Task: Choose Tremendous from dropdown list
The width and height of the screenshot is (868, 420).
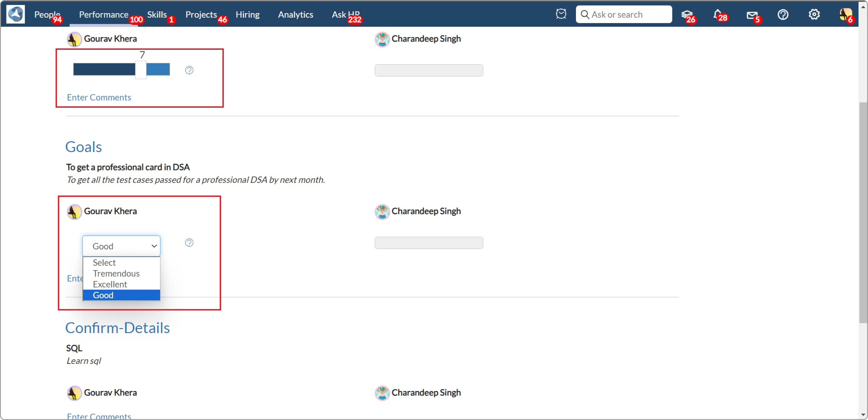Action: 116,273
